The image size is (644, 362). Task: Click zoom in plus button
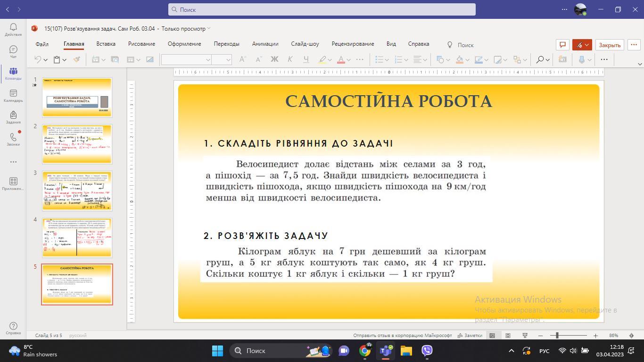[595, 336]
